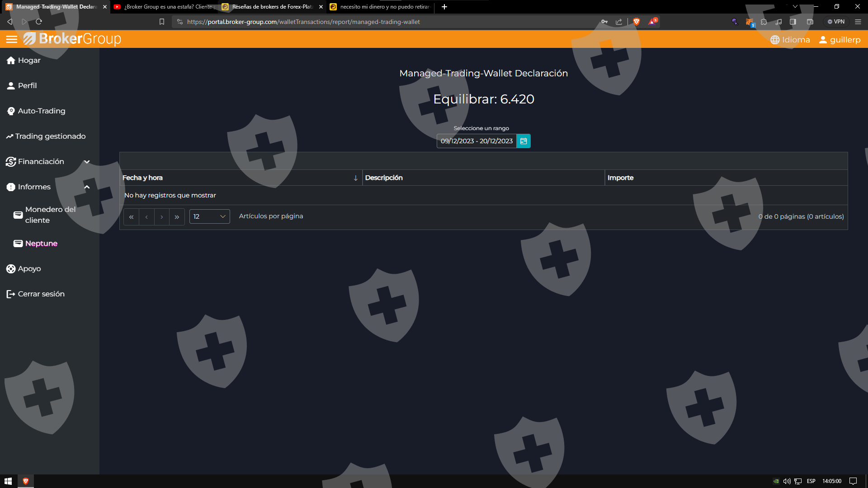Click the date range input field

pyautogui.click(x=476, y=141)
